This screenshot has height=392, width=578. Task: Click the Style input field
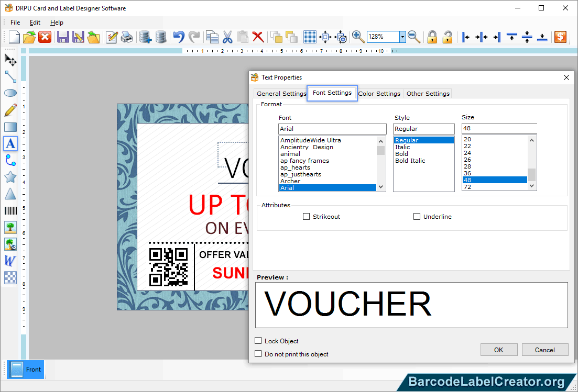423,129
